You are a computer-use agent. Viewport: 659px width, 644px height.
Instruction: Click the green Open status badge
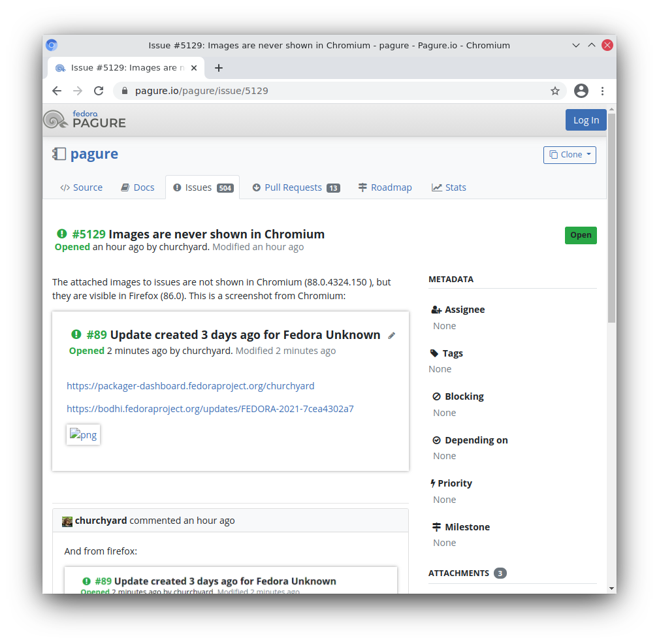click(x=581, y=235)
